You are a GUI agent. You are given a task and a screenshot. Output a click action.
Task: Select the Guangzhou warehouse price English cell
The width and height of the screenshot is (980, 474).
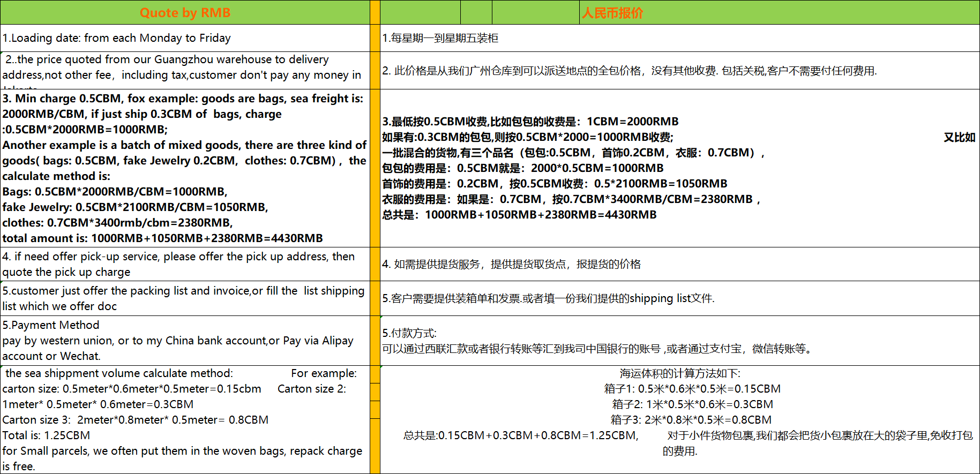click(x=185, y=71)
